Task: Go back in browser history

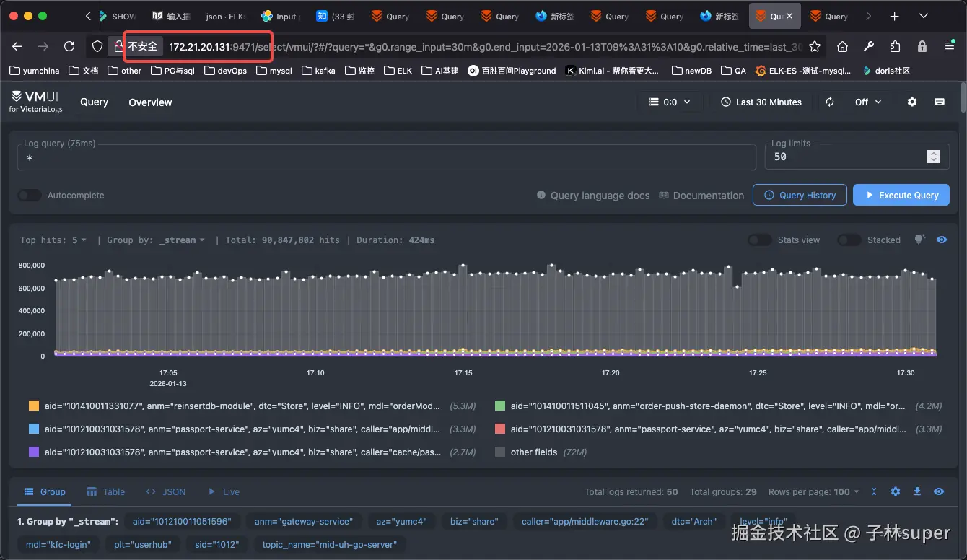Action: click(x=17, y=46)
